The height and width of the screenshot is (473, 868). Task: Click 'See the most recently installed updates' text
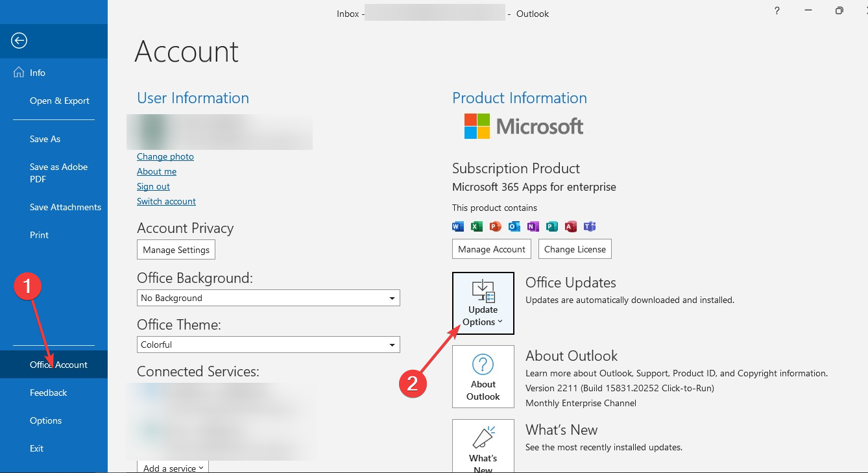tap(604, 447)
